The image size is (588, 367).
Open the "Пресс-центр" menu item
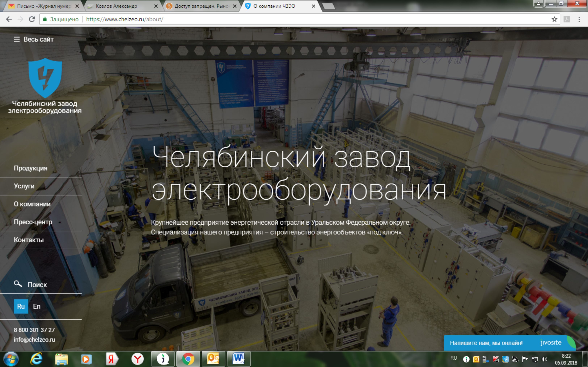(x=33, y=222)
